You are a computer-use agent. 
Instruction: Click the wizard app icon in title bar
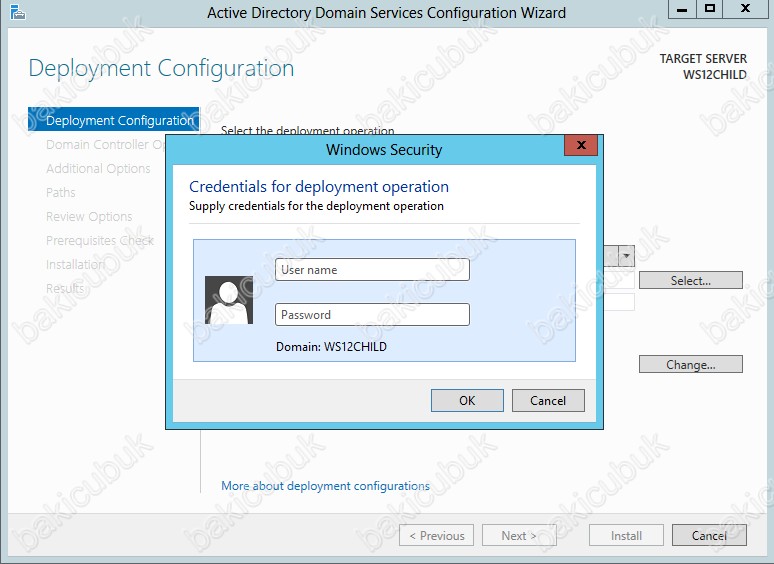pyautogui.click(x=18, y=12)
